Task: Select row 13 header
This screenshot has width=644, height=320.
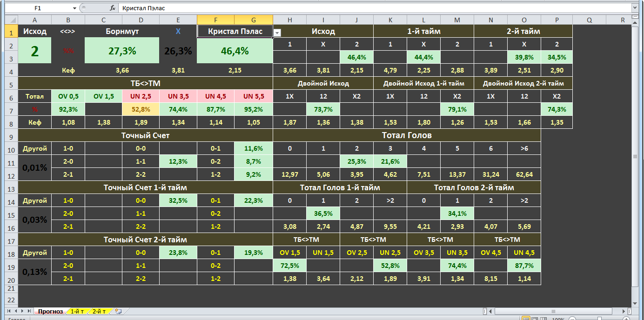Action: click(x=11, y=188)
